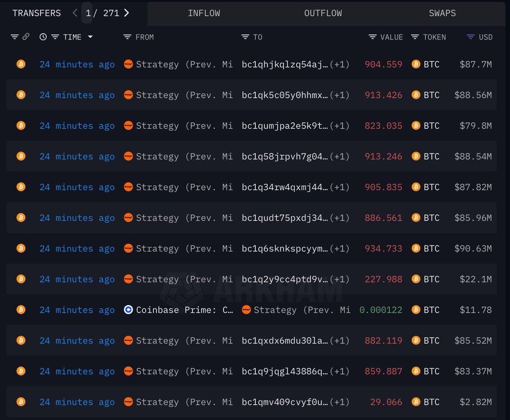Click BTC token label in 882.119 row

pyautogui.click(x=431, y=341)
